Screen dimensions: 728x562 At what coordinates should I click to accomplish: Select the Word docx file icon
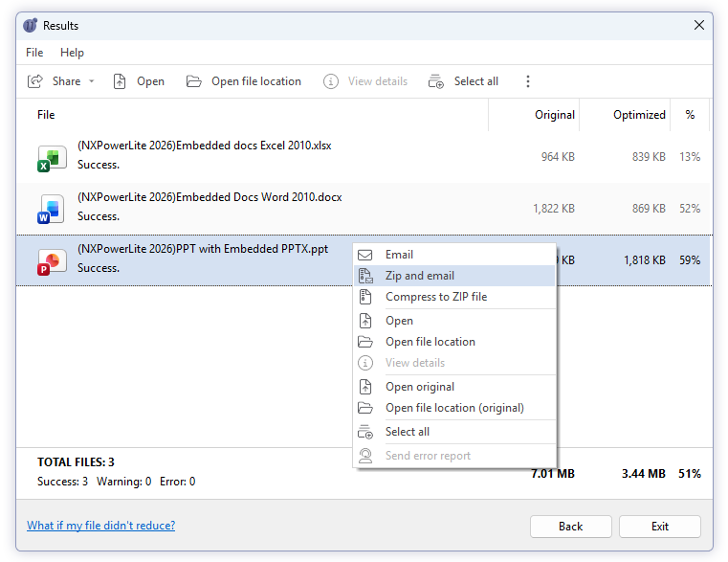click(50, 208)
